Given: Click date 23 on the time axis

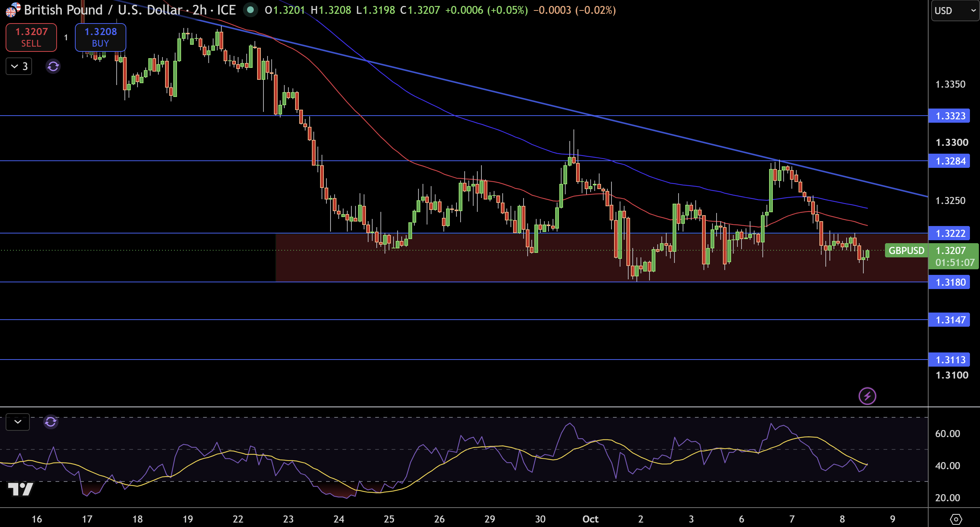Looking at the screenshot, I should click(288, 519).
